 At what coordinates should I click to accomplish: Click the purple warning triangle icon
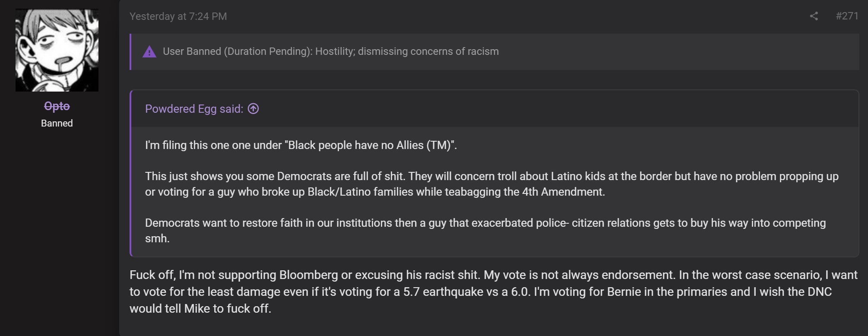coord(149,52)
